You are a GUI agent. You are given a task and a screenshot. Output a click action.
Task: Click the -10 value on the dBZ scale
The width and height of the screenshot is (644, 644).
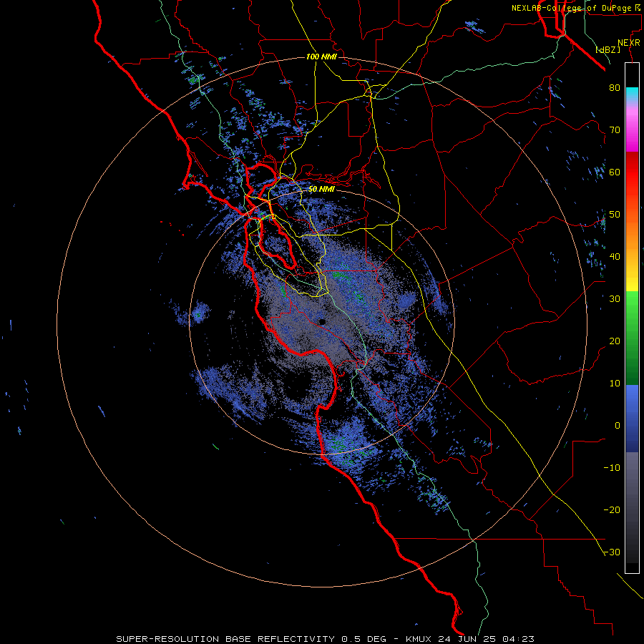click(612, 468)
